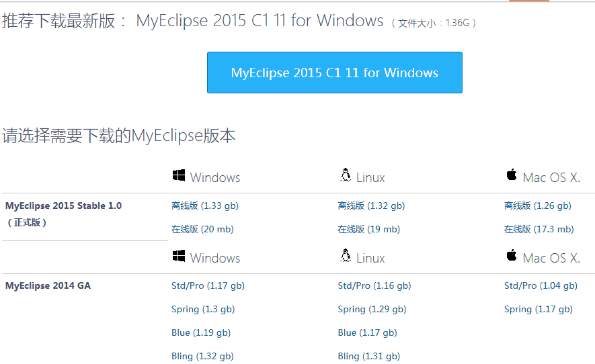The width and height of the screenshot is (595, 364).
Task: Download Std/Pro (1.04 gb) for Mac
Action: [x=541, y=285]
